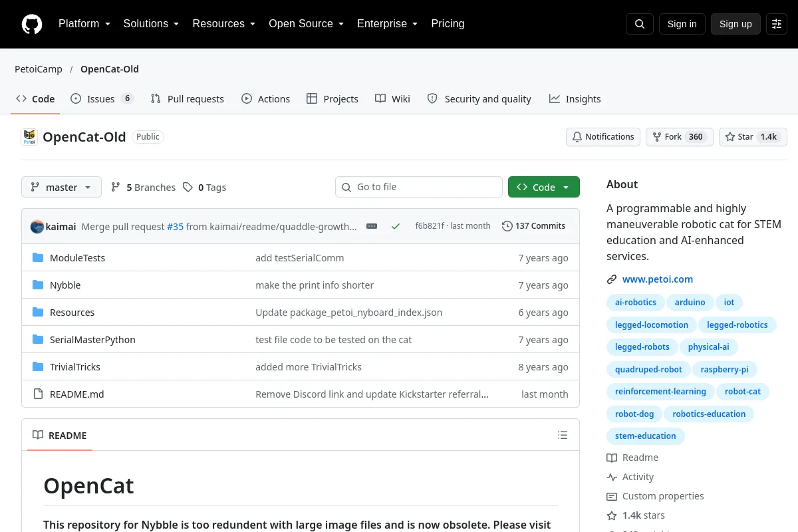Open the TrivialTricks folder

[x=75, y=367]
